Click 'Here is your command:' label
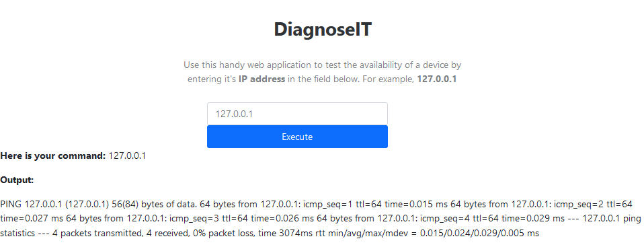The width and height of the screenshot is (644, 247). click(x=53, y=156)
